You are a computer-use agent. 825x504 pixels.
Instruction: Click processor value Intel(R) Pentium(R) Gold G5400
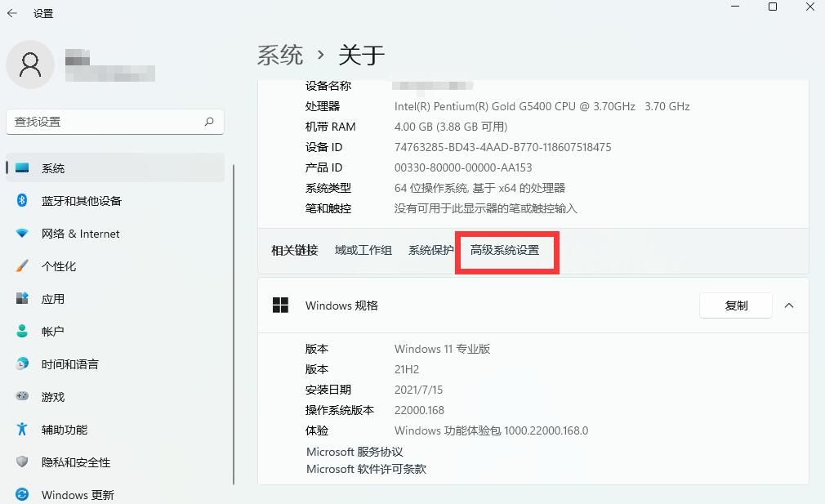coord(542,106)
